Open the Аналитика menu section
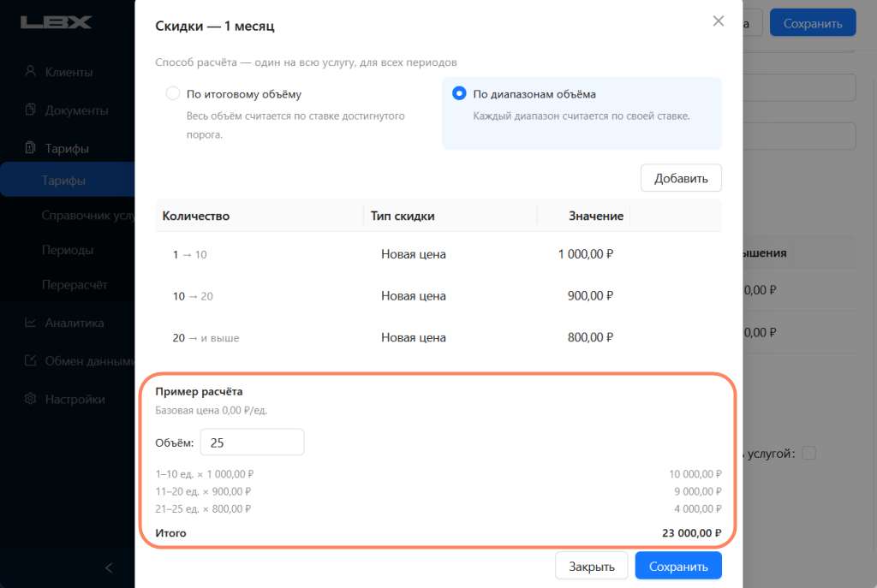This screenshot has height=588, width=877. tap(67, 323)
